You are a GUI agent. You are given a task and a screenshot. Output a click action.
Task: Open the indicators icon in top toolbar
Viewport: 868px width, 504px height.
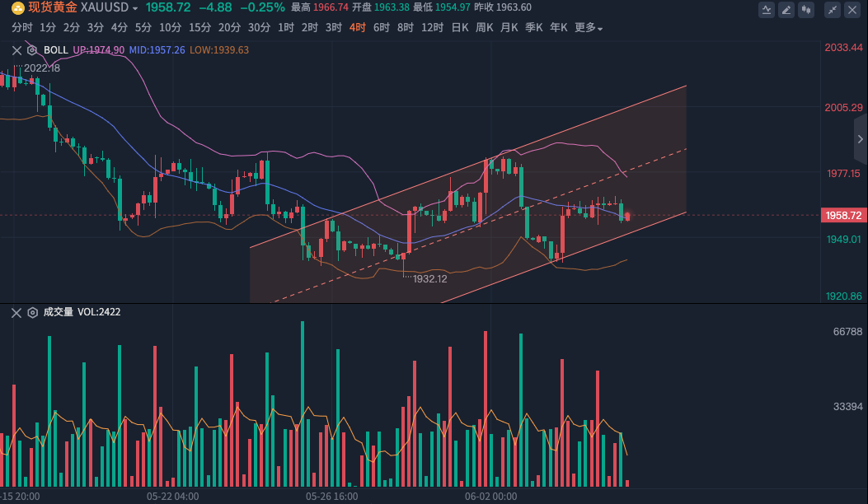coord(767,10)
